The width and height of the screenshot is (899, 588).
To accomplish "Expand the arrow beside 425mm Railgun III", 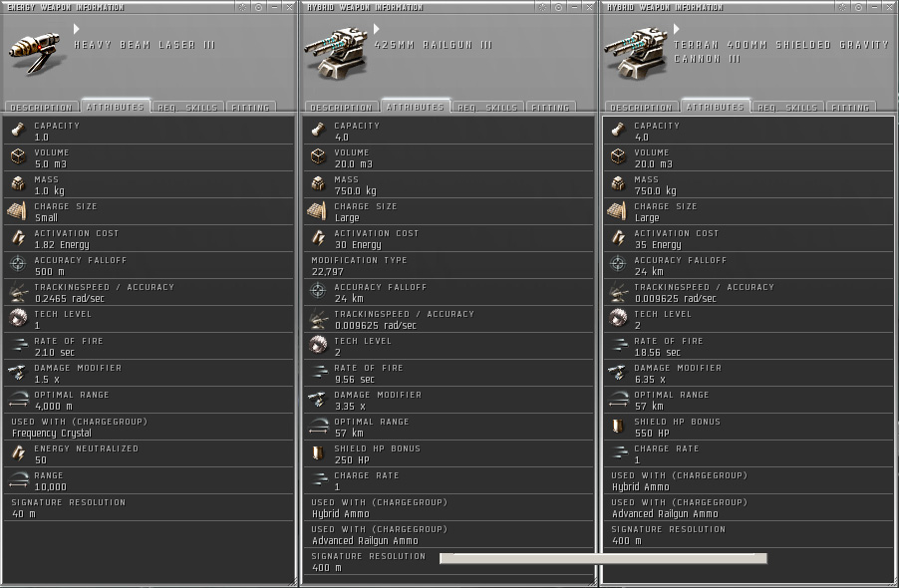I will pyautogui.click(x=376, y=29).
